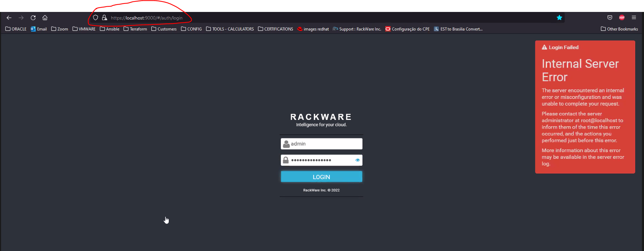Click the browser forward arrow
Image resolution: width=644 pixels, height=251 pixels.
(x=21, y=18)
